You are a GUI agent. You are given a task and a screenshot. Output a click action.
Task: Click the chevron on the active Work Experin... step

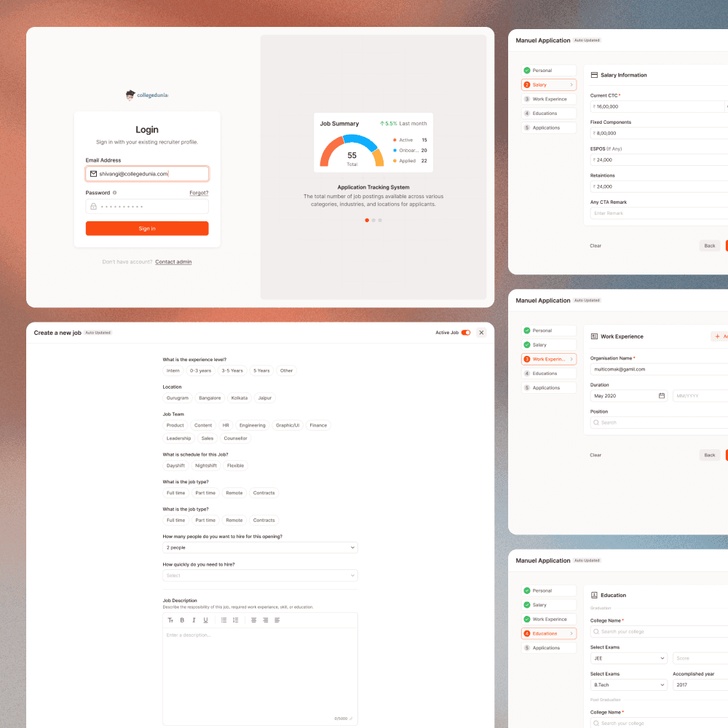coord(571,360)
